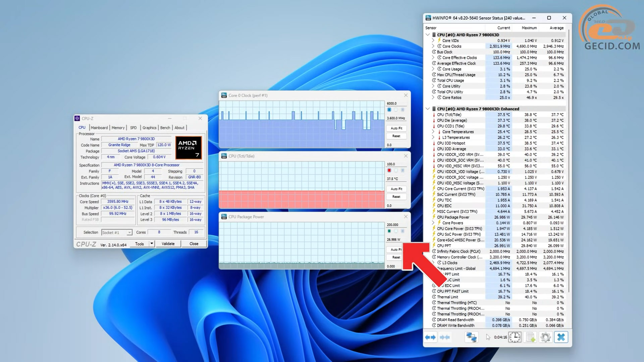Image resolution: width=644 pixels, height=362 pixels.
Task: Open the remote network monitors icon in HWiNFO
Action: [x=471, y=337]
